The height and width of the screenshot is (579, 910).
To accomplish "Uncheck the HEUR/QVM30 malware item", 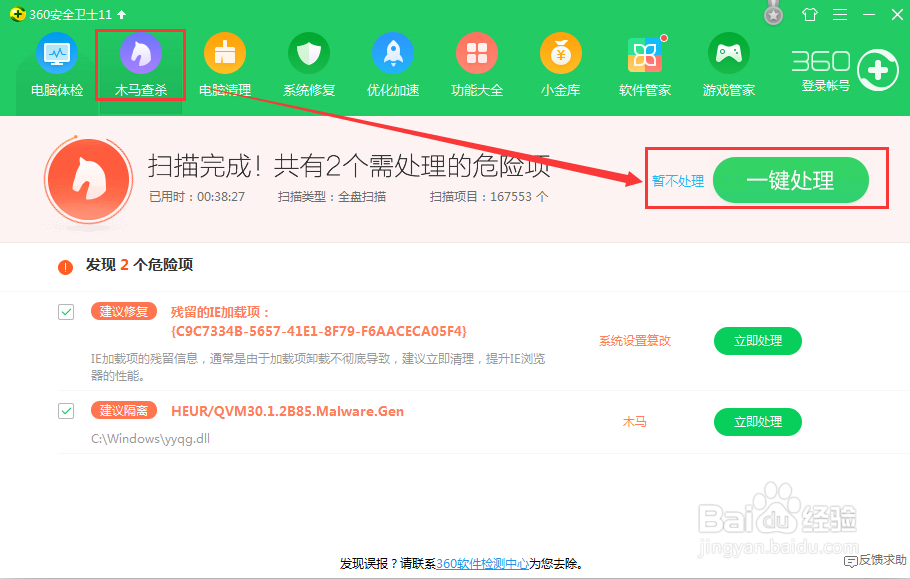I will point(66,411).
